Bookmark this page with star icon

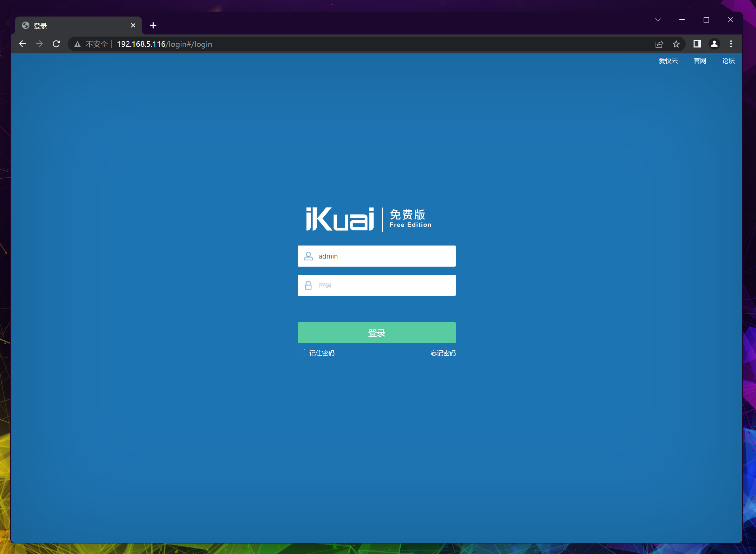pyautogui.click(x=676, y=44)
